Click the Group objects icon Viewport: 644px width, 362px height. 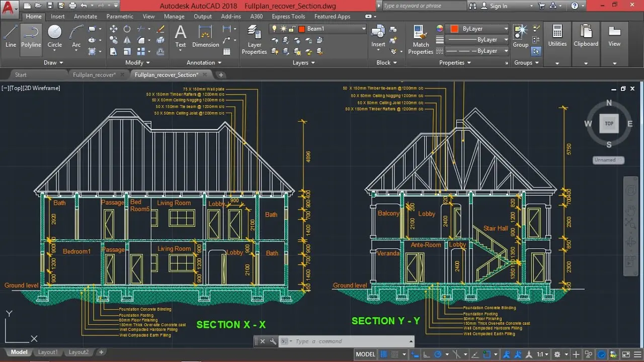pos(521,36)
